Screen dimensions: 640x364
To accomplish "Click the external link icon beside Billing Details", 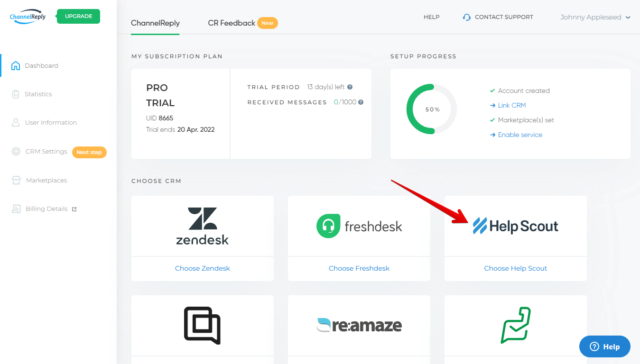I will [74, 209].
